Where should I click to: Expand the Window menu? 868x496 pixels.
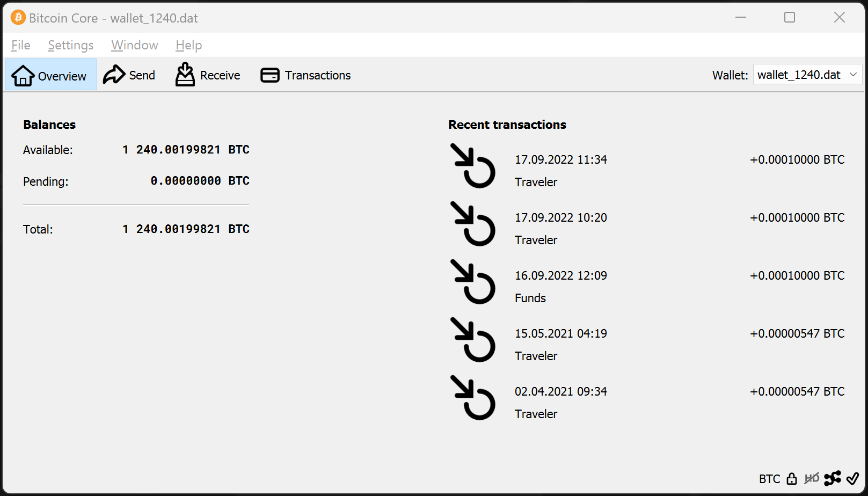134,45
